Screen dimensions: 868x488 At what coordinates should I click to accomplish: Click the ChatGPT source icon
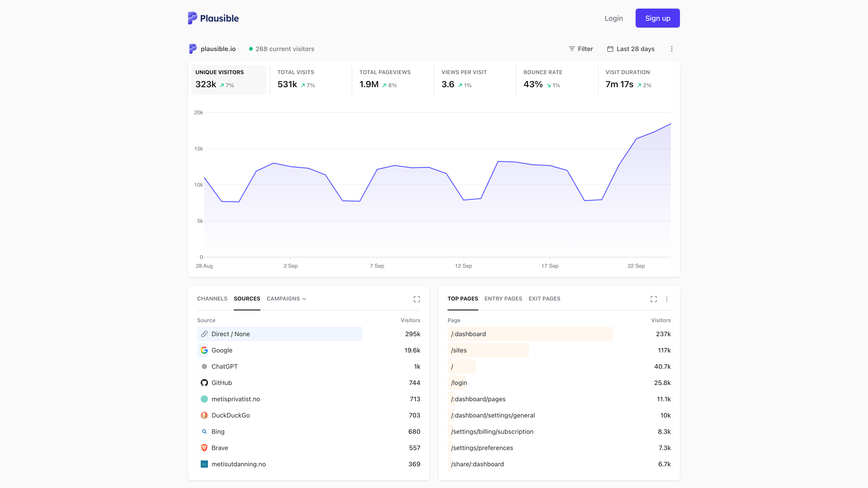click(x=204, y=366)
